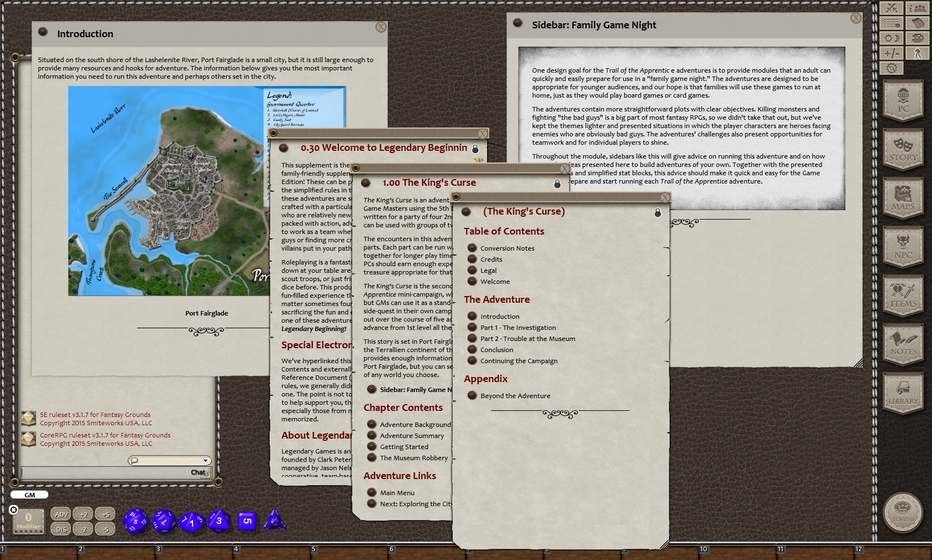This screenshot has width=932, height=560.
Task: Open the Combat Tracker (crossed swords icon)
Action: pyautogui.click(x=892, y=8)
